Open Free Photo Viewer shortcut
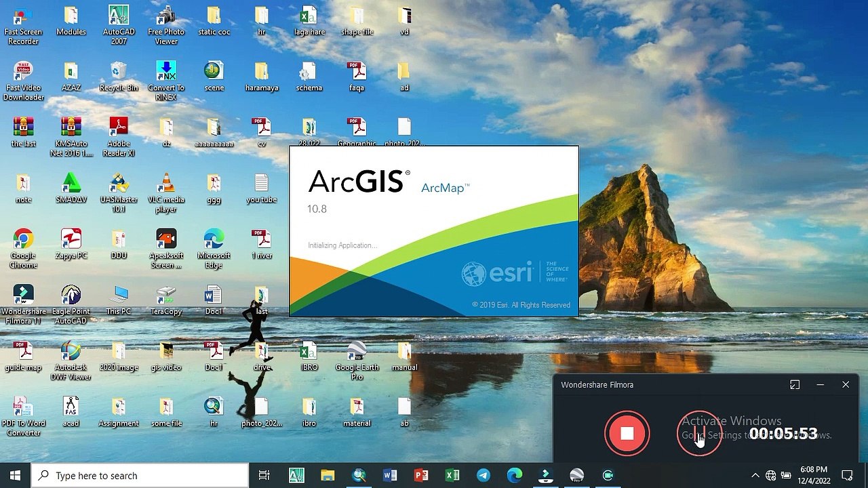868x488 pixels. pos(166,26)
